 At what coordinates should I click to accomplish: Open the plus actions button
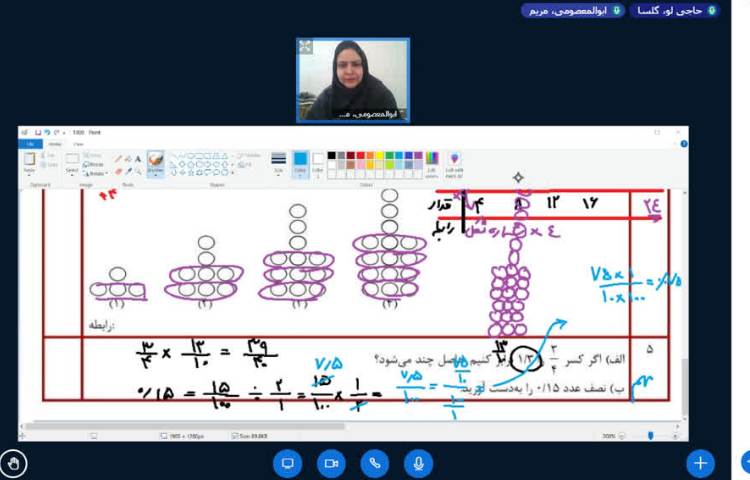(700, 463)
